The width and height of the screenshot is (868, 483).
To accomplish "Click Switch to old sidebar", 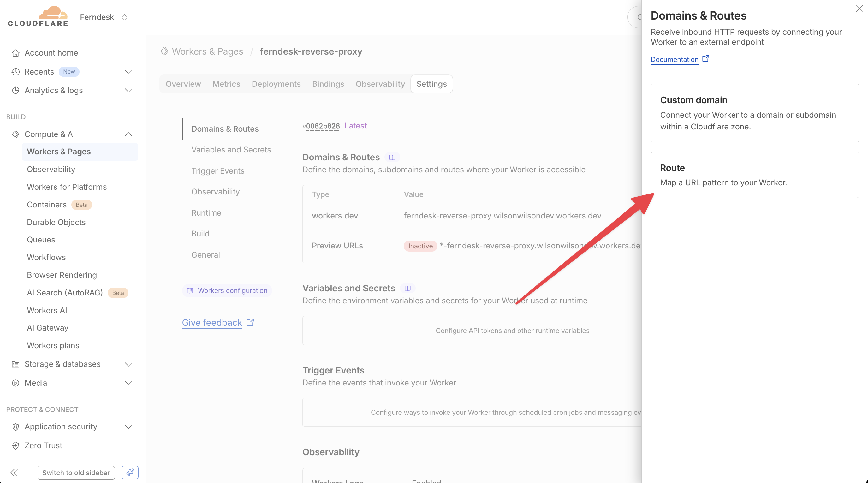I will point(76,472).
